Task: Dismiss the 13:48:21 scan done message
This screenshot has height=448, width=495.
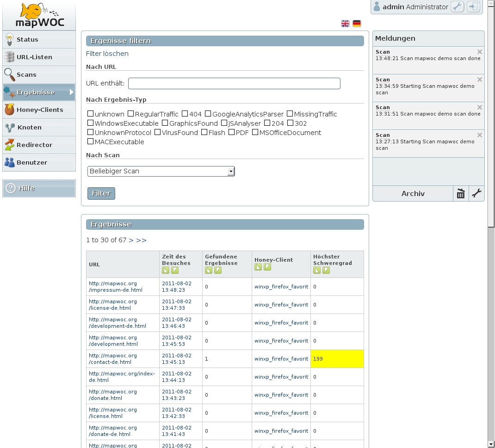Action: (479, 52)
